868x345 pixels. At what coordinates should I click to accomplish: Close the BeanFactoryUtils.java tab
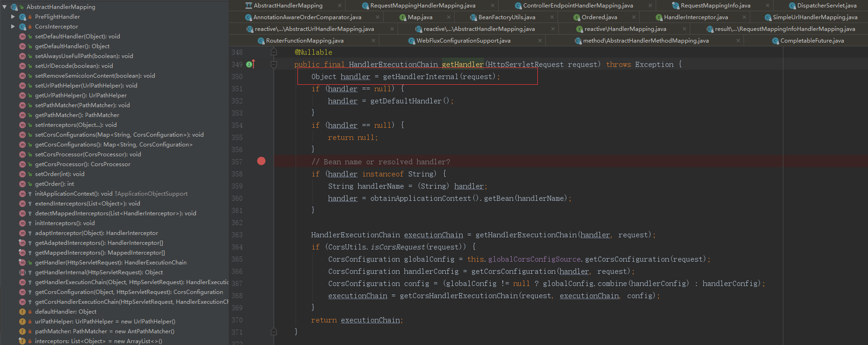pyautogui.click(x=552, y=17)
